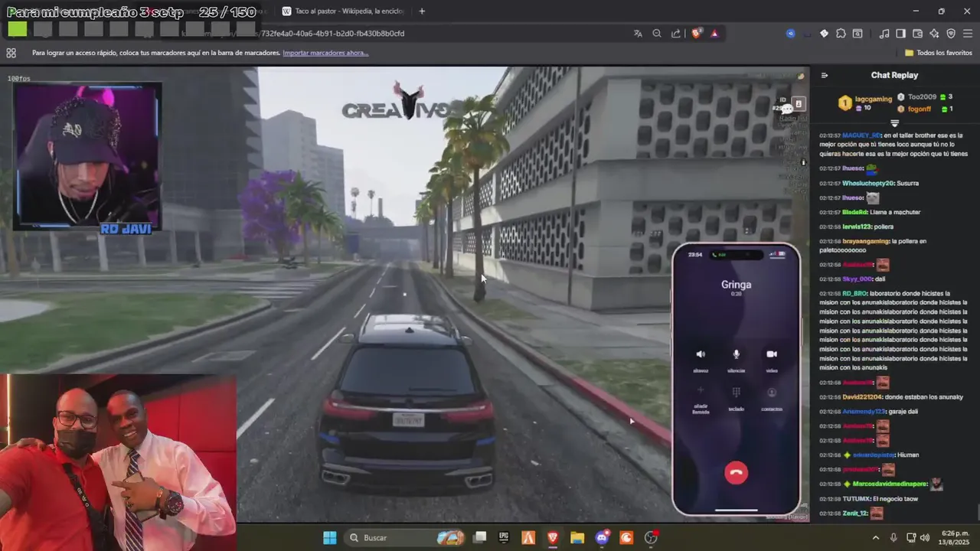Tap the add call (añadir llamada) plus icon
The width and height of the screenshot is (980, 551).
point(701,391)
